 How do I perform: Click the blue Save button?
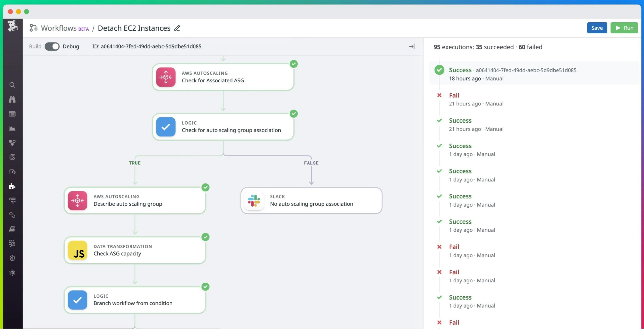[597, 28]
